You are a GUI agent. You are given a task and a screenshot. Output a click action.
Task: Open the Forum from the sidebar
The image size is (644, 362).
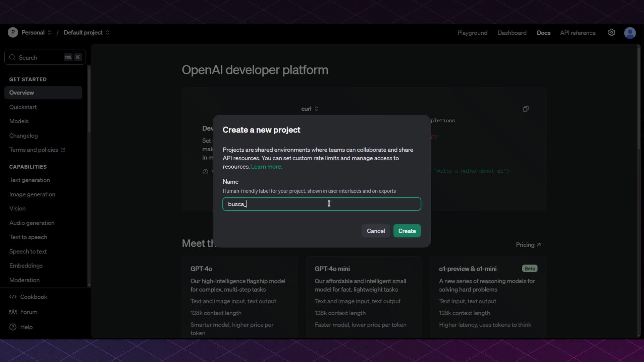tap(29, 312)
